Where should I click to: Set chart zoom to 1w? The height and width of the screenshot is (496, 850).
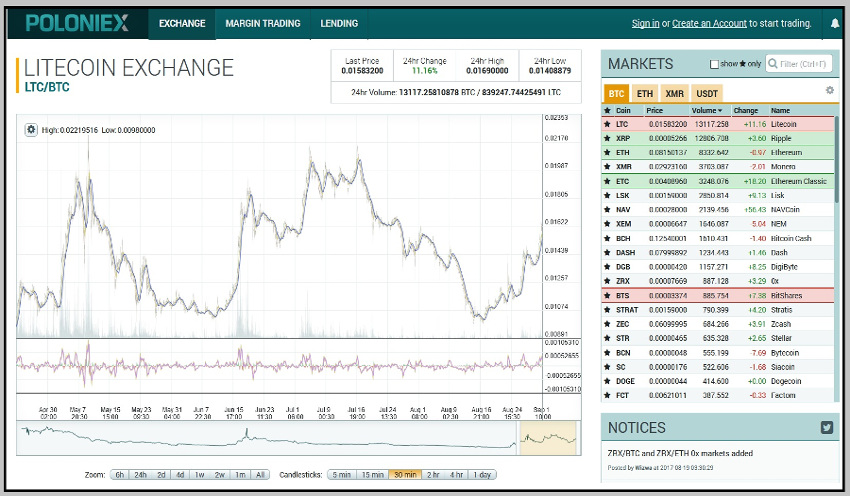199,474
